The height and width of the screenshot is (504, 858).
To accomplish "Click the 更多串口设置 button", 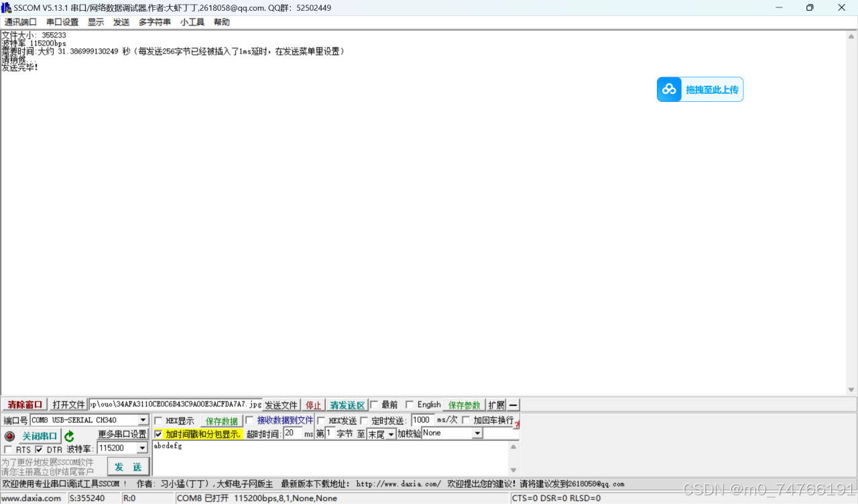I will pyautogui.click(x=123, y=434).
